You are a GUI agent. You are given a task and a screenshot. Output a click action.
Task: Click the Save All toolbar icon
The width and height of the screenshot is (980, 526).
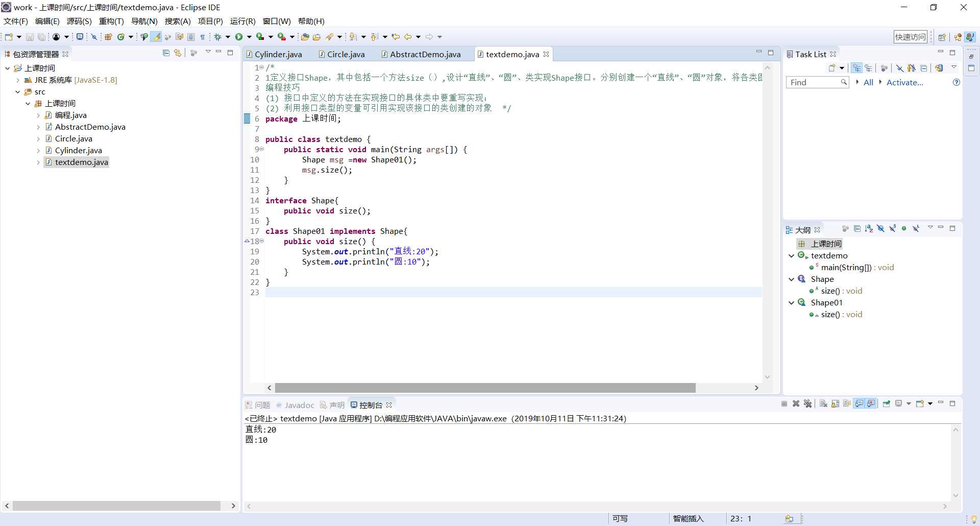click(x=42, y=37)
